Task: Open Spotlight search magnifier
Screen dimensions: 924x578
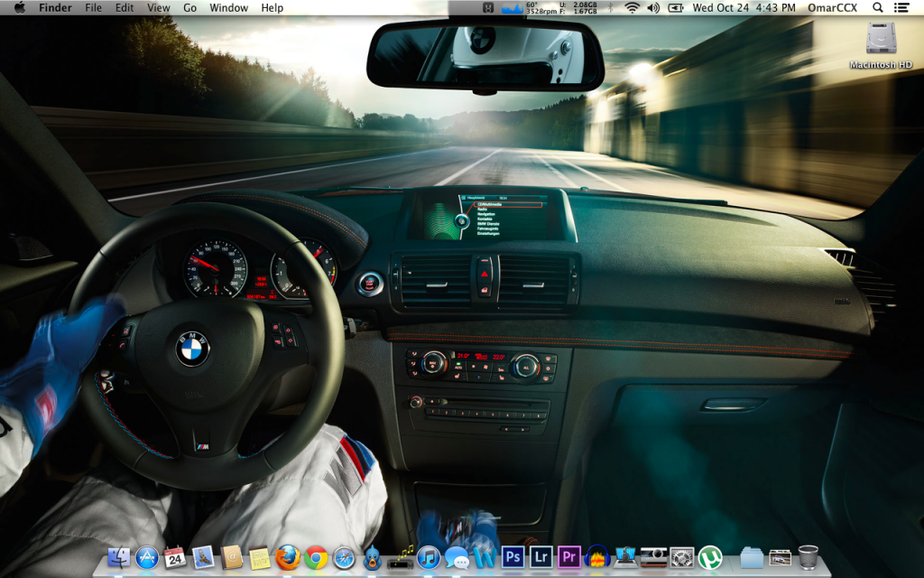Action: point(877,7)
